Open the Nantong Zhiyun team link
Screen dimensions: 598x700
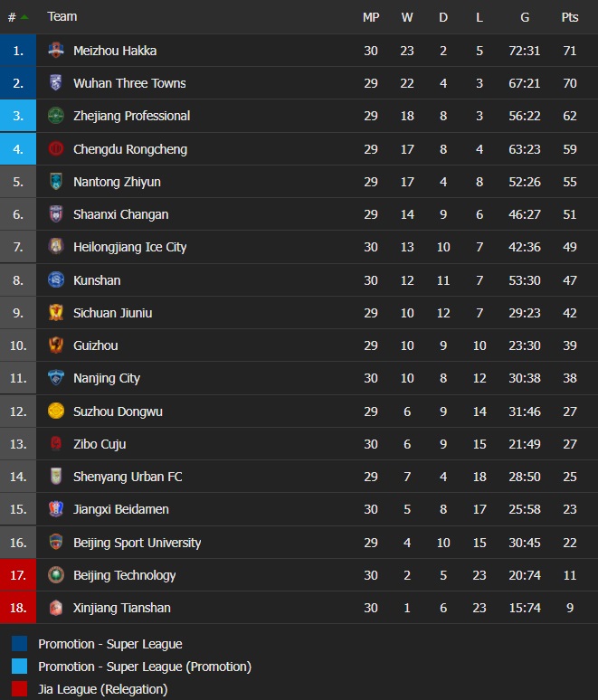pos(117,182)
